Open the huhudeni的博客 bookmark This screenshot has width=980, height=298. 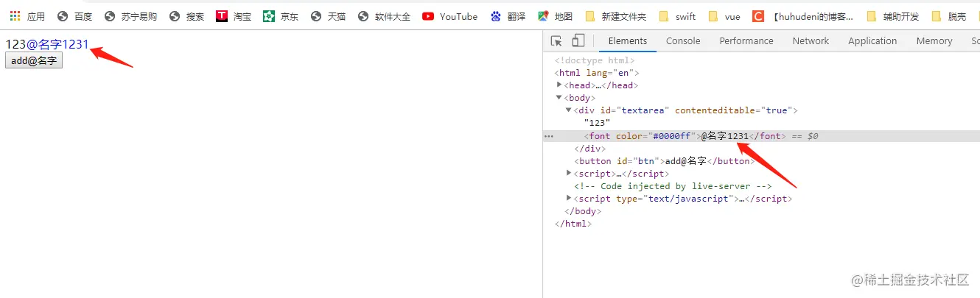803,16
